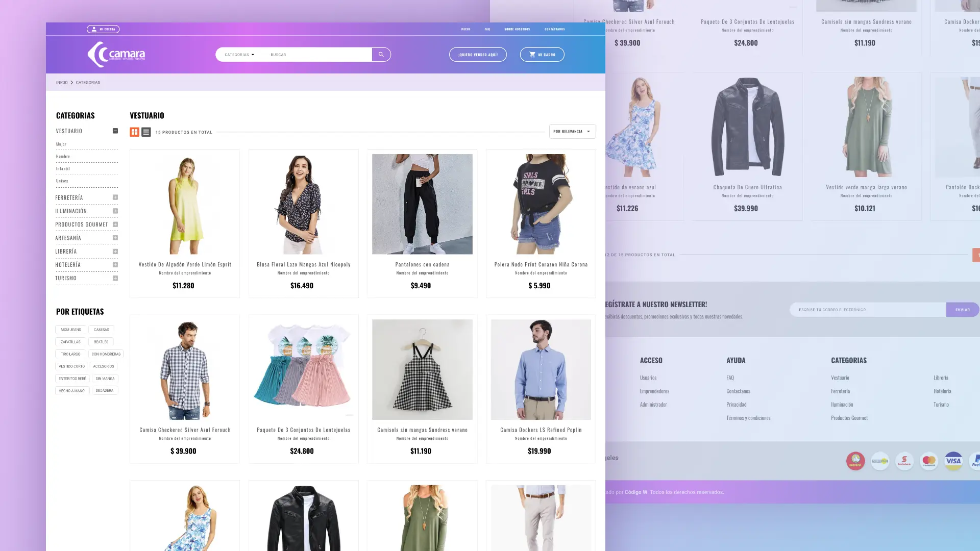Open Camisa Dockers LS Refined Poplin image
This screenshot has height=551, width=980.
541,369
